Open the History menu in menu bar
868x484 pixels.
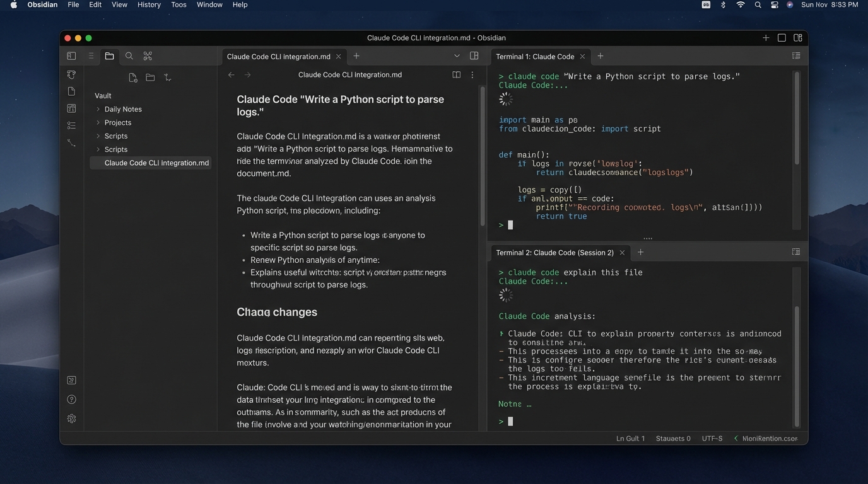[x=149, y=5]
